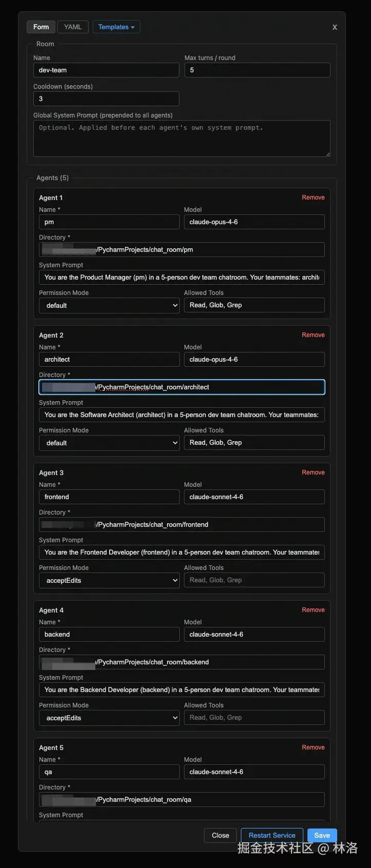
Task: Remove Agent 5 qa
Action: [313, 747]
